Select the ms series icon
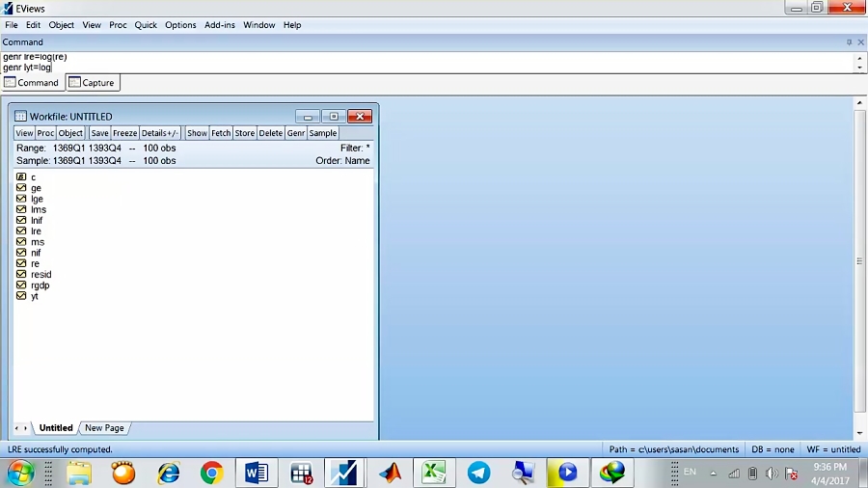The width and height of the screenshot is (868, 488). 21,242
